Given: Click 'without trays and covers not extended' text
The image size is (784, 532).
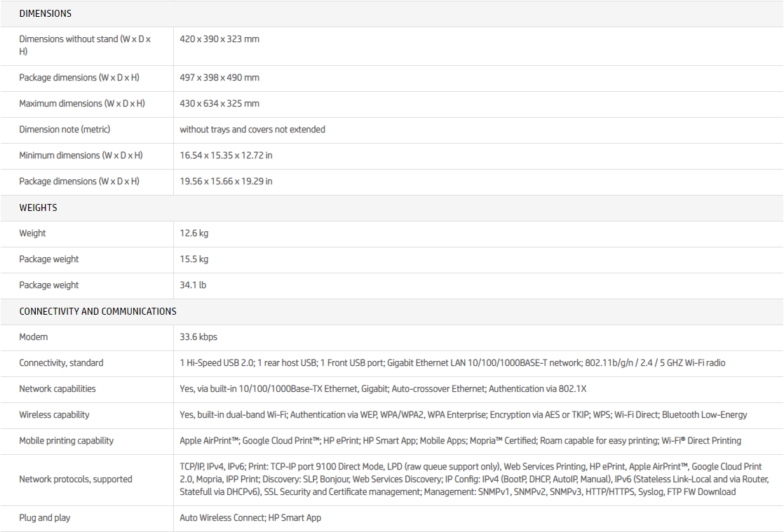Looking at the screenshot, I should coord(252,130).
